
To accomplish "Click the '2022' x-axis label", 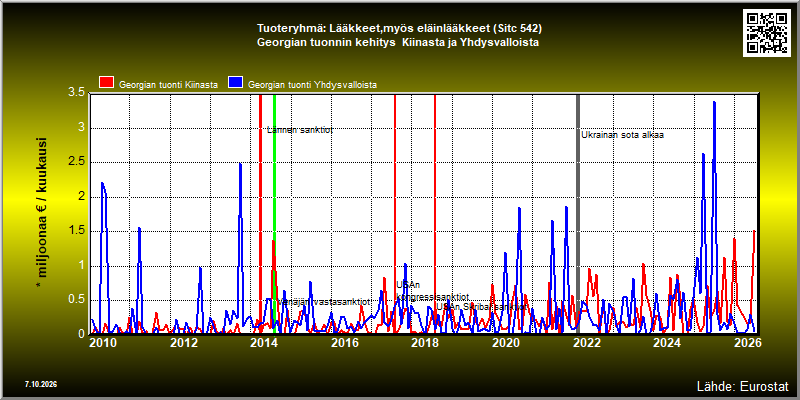I will coord(587,343).
